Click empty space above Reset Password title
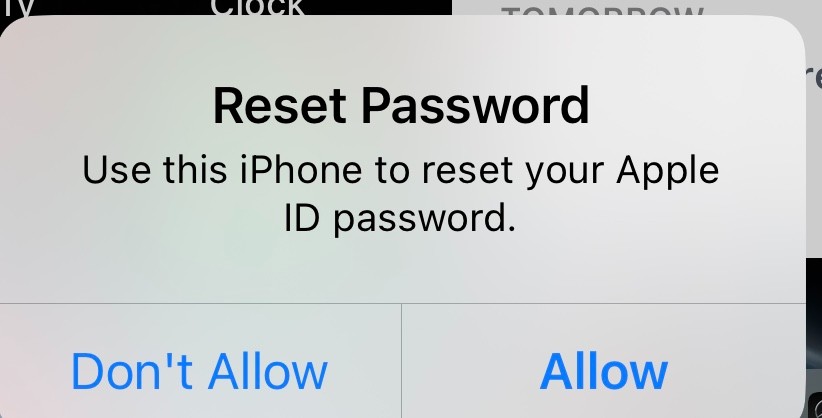 tap(401, 52)
